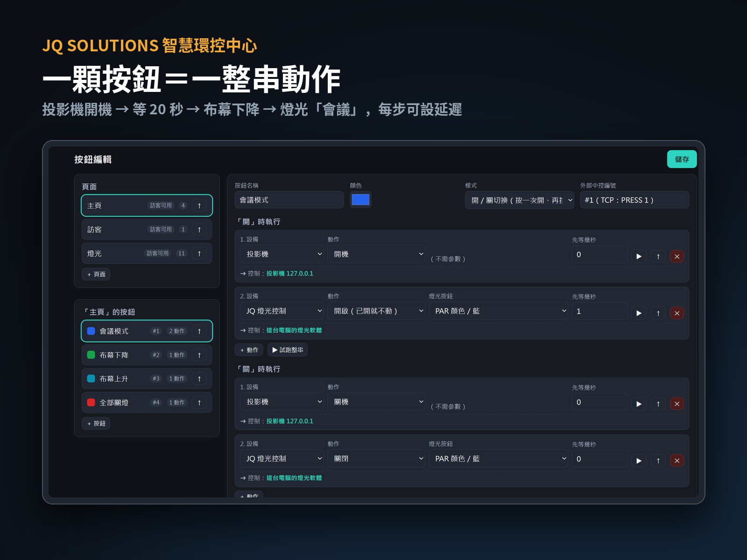Click the + 按鈕 add button

96,423
